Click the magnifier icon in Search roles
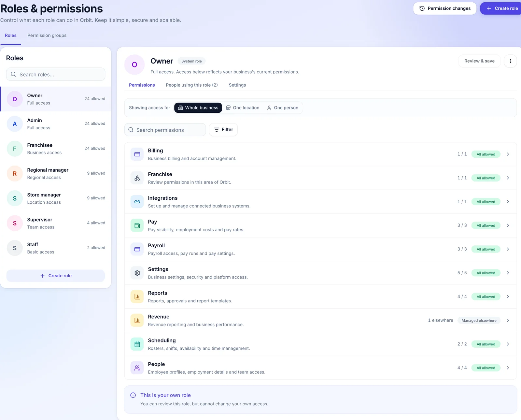Viewport: 521px width, 420px height. click(13, 74)
